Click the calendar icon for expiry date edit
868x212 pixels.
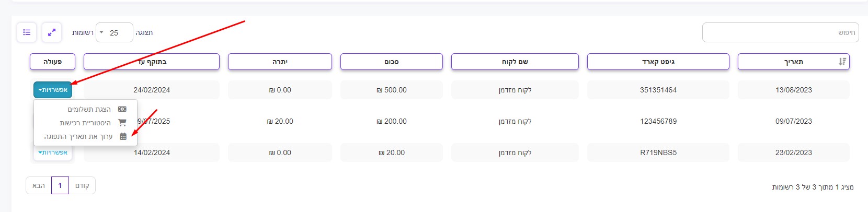(123, 136)
